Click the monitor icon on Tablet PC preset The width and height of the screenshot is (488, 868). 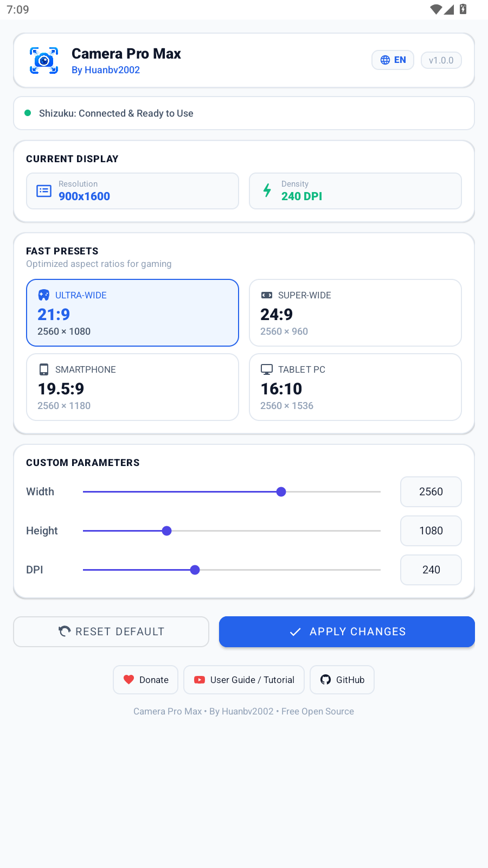coord(267,369)
